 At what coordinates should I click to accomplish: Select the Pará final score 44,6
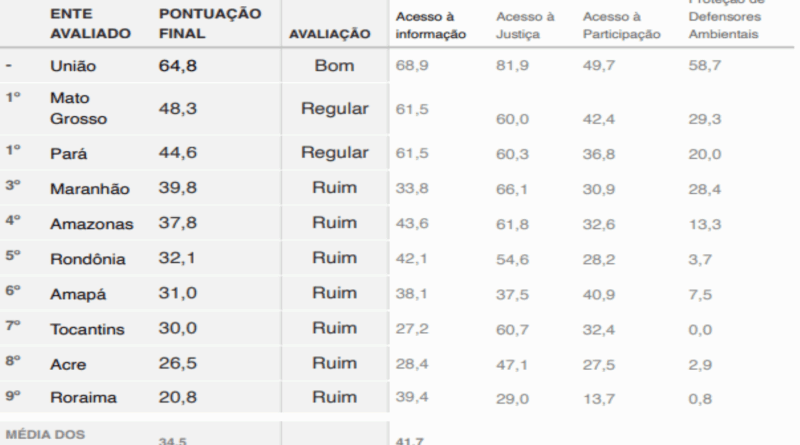[178, 153]
